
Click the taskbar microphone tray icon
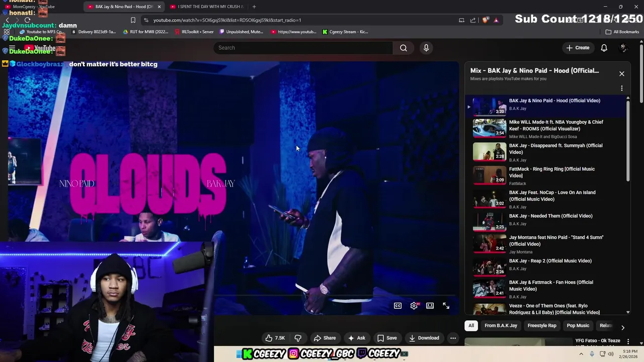pos(591,354)
